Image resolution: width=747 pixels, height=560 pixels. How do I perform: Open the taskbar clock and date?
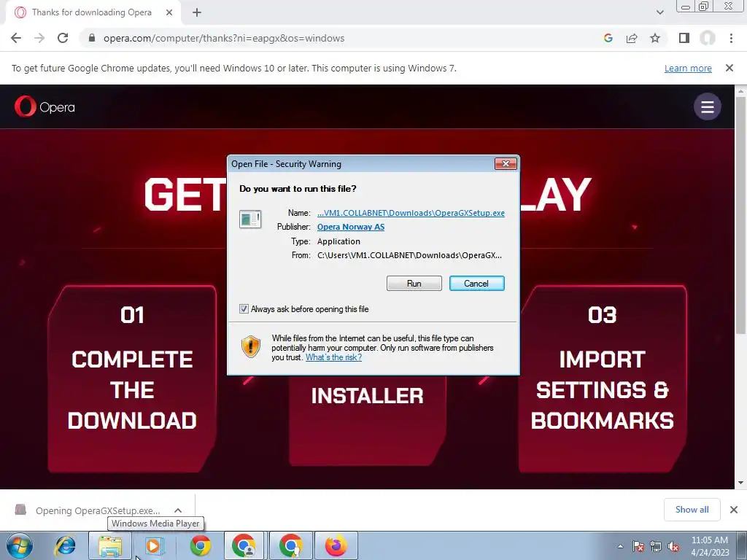(x=710, y=546)
